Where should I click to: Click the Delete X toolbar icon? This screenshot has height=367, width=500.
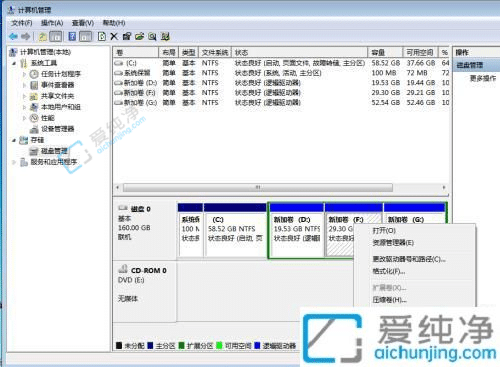[x=114, y=36]
